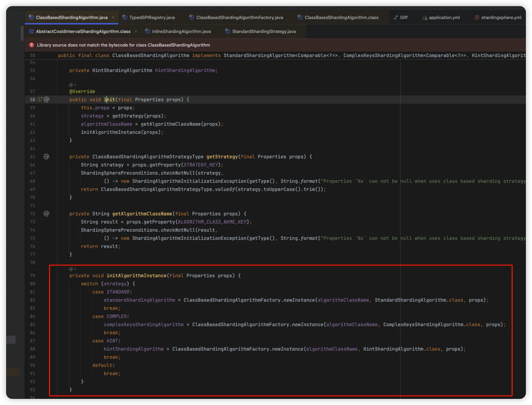The image size is (532, 405).
Task: Click the getStrategy call on line 60
Action: pyautogui.click(x=128, y=116)
